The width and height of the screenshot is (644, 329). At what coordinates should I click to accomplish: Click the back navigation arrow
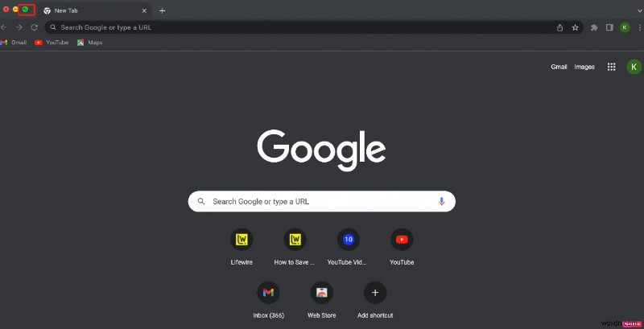tap(4, 27)
